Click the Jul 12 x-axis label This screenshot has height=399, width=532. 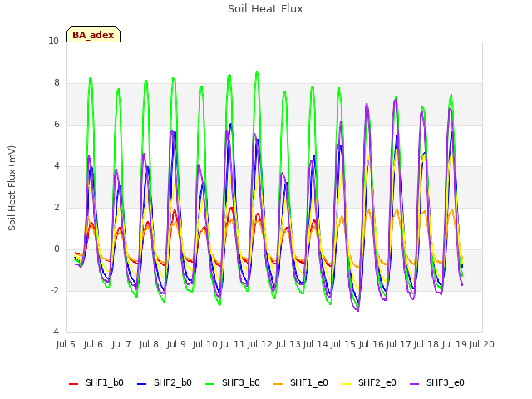pyautogui.click(x=260, y=344)
